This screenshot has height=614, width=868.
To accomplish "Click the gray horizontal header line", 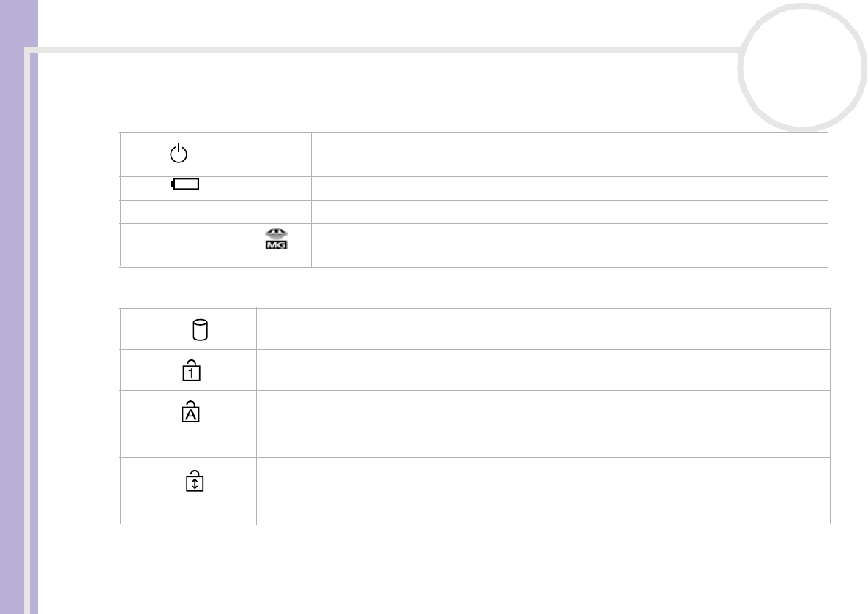I will [385, 50].
